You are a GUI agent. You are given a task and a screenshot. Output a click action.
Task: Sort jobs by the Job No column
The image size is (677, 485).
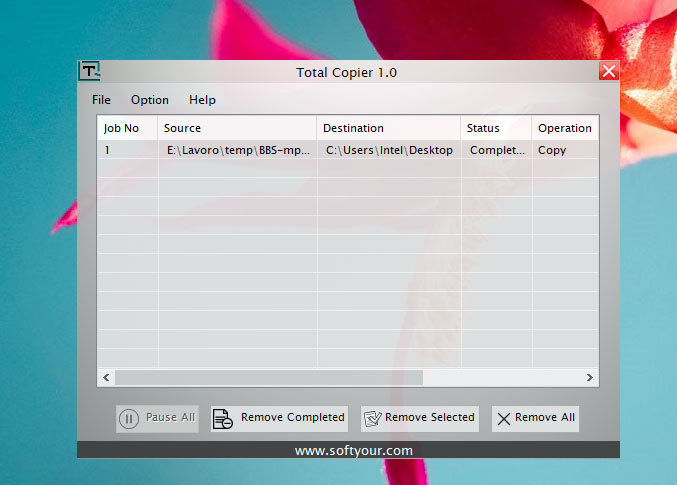click(126, 128)
